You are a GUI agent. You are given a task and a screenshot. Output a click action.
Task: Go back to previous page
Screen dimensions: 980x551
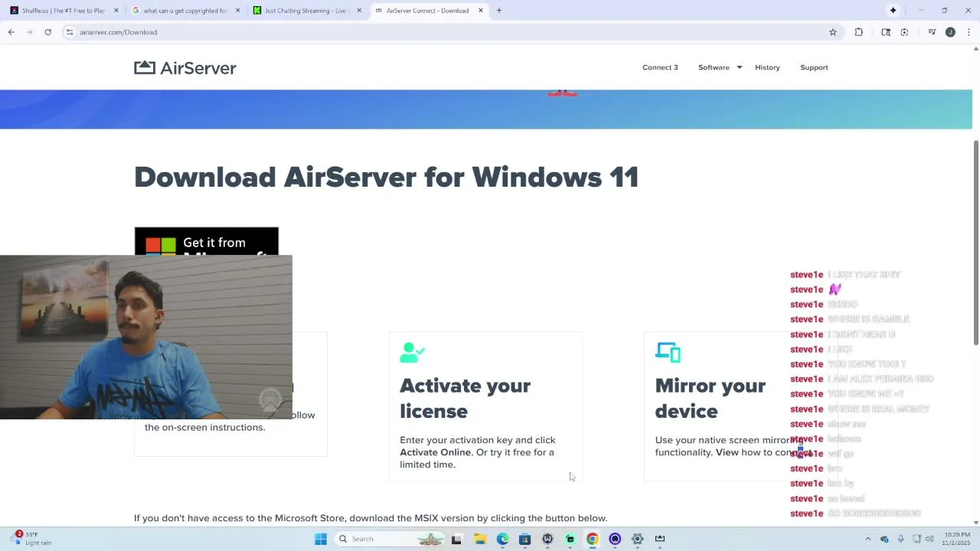11,32
